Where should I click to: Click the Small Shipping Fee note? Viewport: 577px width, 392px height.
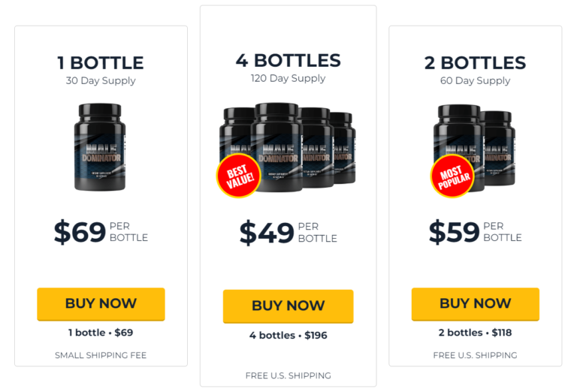tap(101, 355)
